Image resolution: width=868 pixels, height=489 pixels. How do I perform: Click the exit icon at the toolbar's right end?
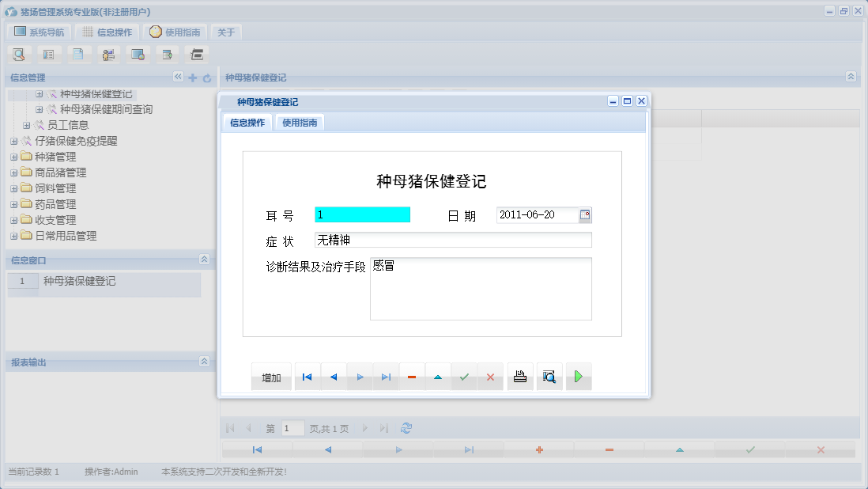point(196,54)
